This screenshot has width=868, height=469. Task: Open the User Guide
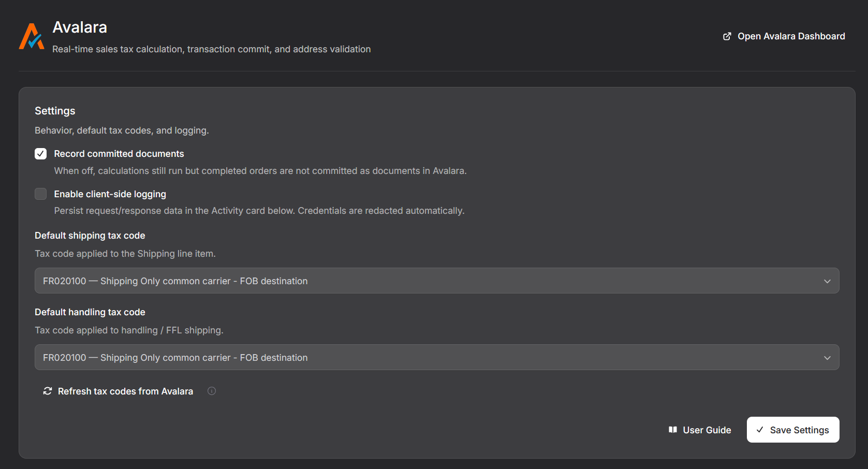(700, 430)
